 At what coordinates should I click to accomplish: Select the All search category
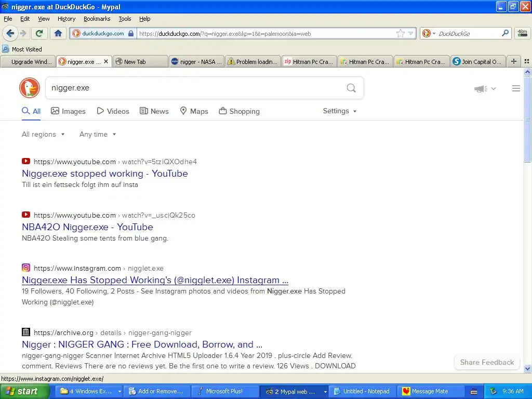31,111
